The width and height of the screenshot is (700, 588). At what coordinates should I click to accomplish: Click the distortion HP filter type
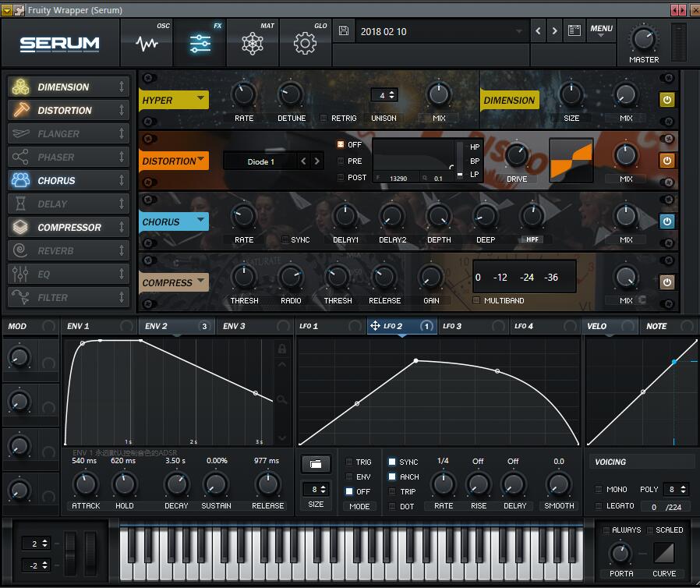coord(475,147)
